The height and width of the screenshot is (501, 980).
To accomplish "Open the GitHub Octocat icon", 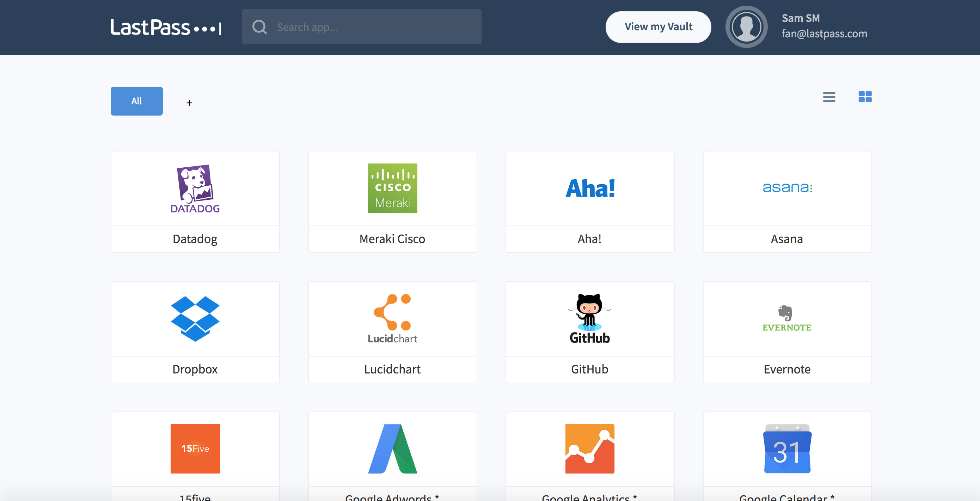I will coord(590,318).
